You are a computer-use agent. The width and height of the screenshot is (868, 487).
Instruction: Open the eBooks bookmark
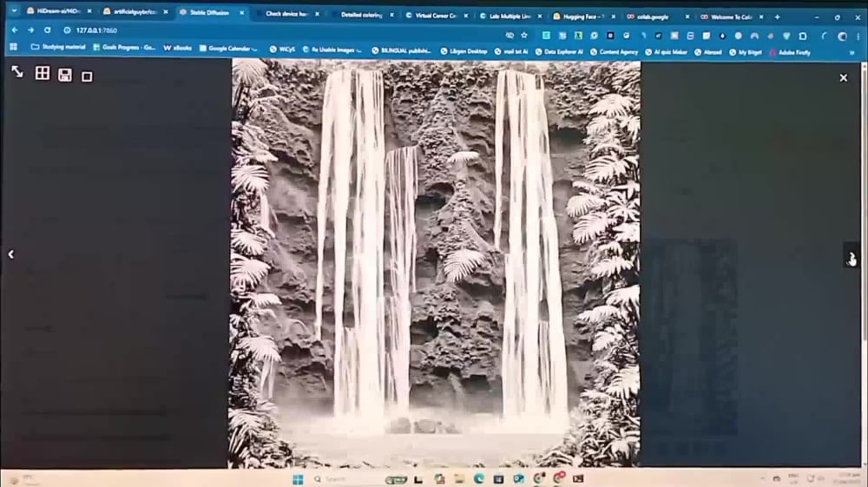[178, 48]
